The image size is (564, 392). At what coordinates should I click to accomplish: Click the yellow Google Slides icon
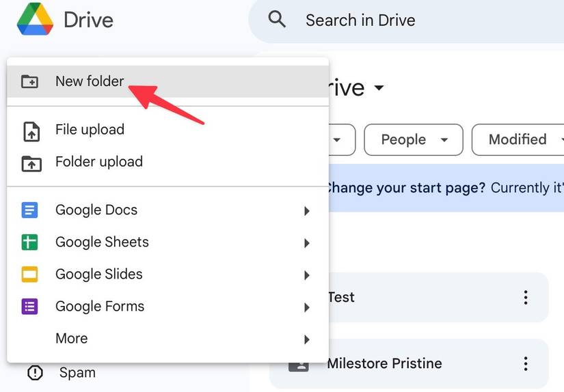point(30,275)
